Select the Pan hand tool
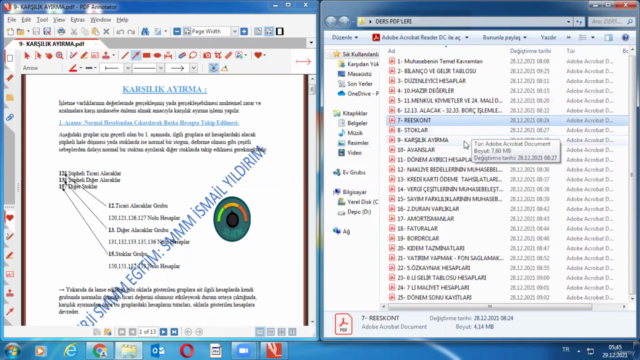 [x=49, y=56]
